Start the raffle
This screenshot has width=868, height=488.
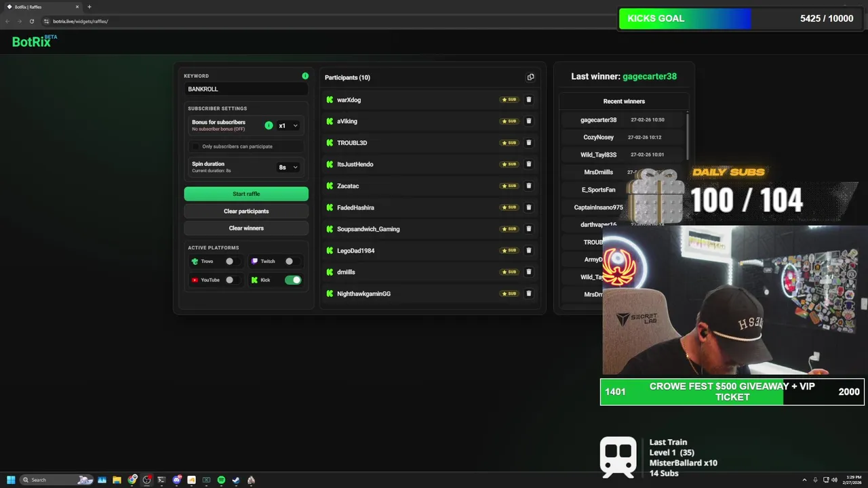click(246, 194)
